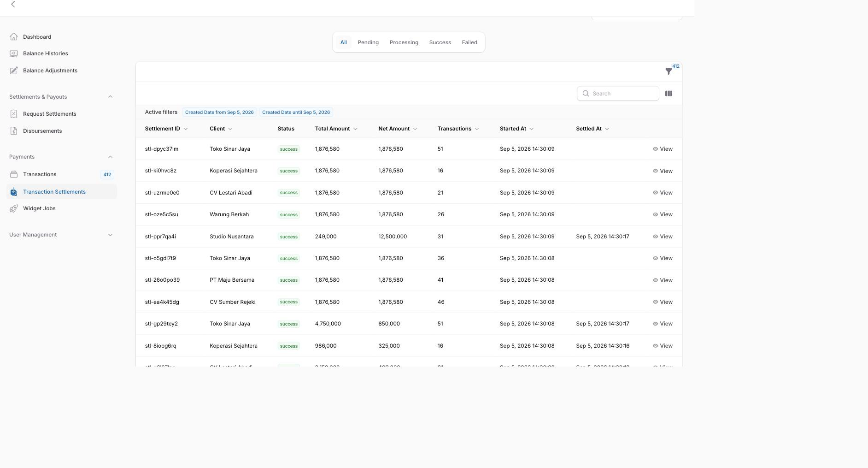Switch to the All tab
The height and width of the screenshot is (468, 868).
pos(344,42)
